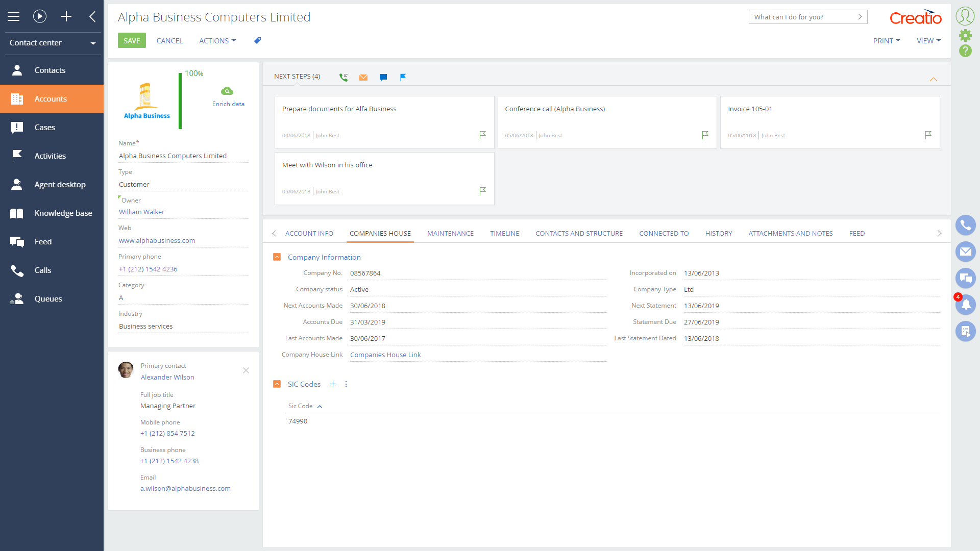This screenshot has height=551, width=980.
Task: Open Agent desktop in sidebar
Action: [52, 185]
